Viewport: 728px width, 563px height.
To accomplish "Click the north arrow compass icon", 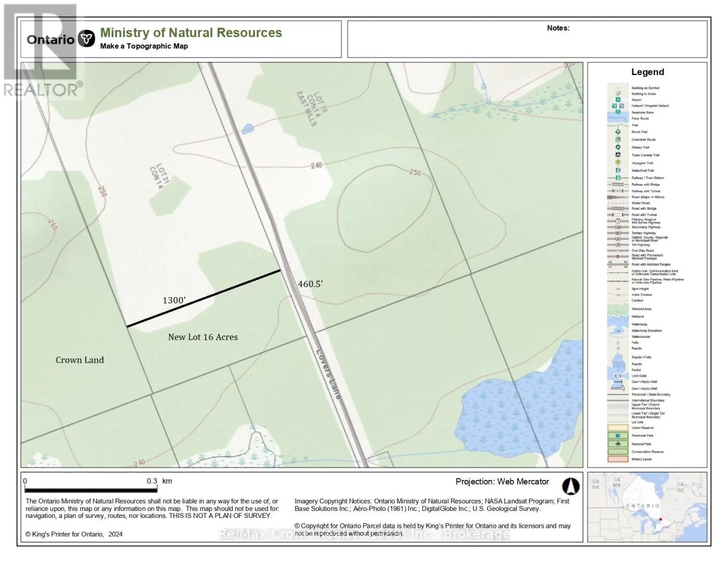I will [x=570, y=487].
